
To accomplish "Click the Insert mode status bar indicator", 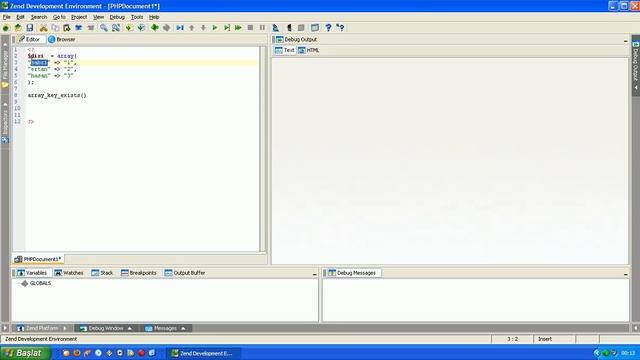I will click(554, 339).
